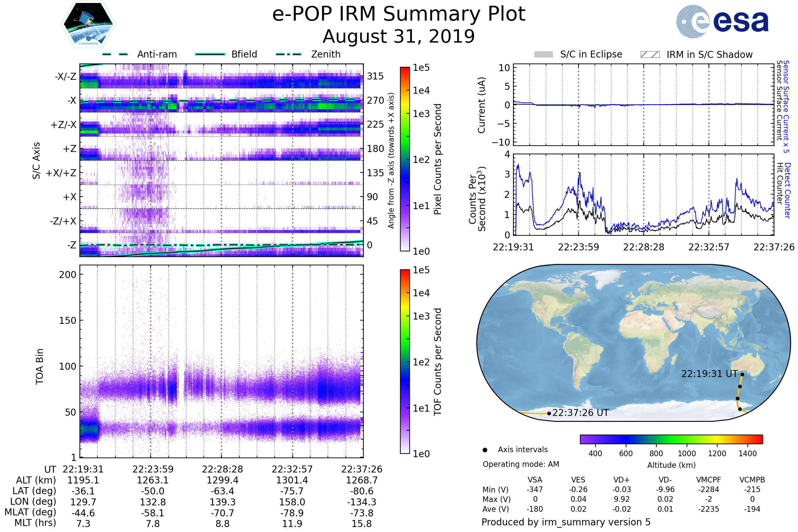This screenshot has width=798, height=532.
Task: Click the 22:37:26 UT end point on map
Action: [549, 413]
